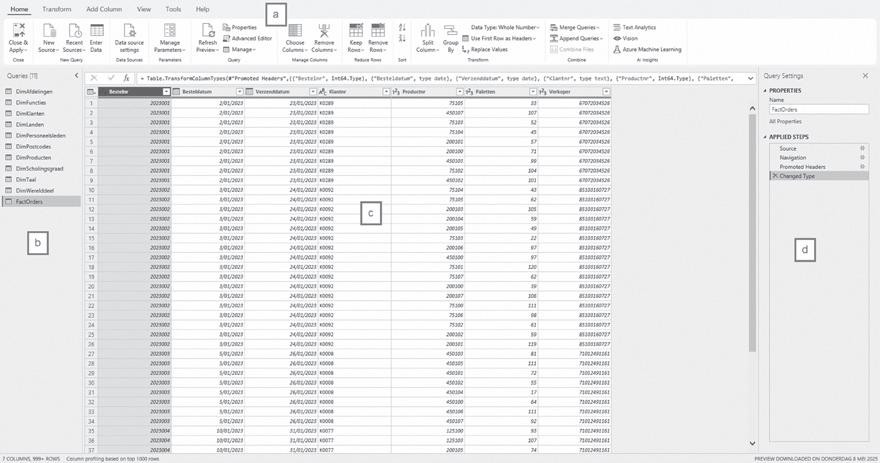The width and height of the screenshot is (880, 463).
Task: Click the Refresh Preview icon
Action: (x=207, y=30)
